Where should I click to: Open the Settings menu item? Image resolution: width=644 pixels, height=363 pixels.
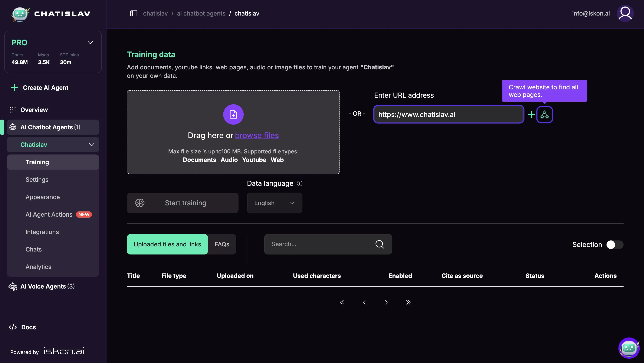tap(53, 180)
